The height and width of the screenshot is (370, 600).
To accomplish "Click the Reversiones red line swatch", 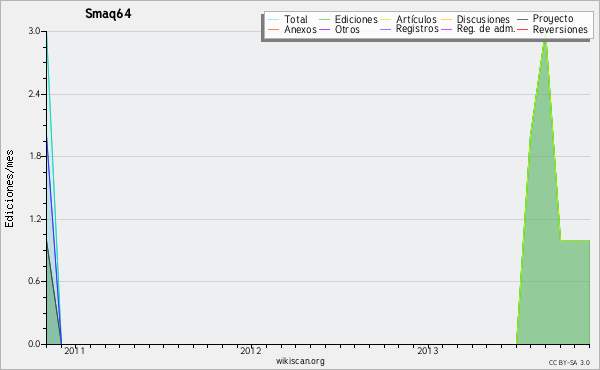I will [x=522, y=29].
